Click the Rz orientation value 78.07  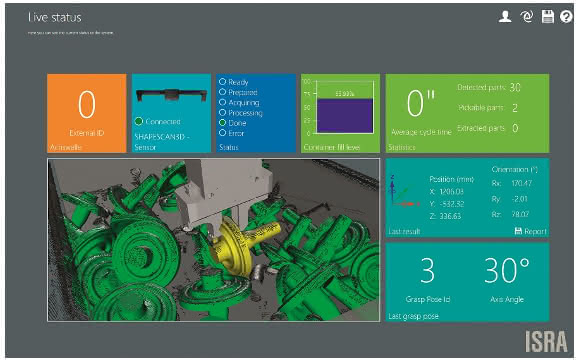pos(520,214)
